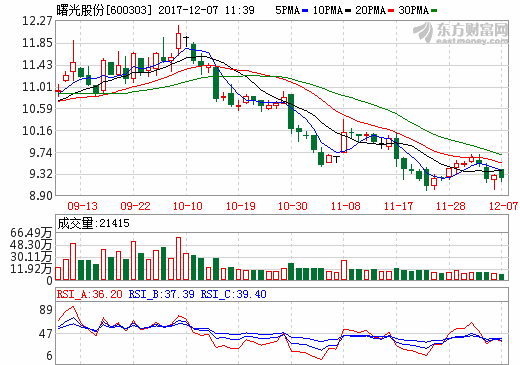
Task: Click the 89 RSI axis label
Action: point(46,310)
